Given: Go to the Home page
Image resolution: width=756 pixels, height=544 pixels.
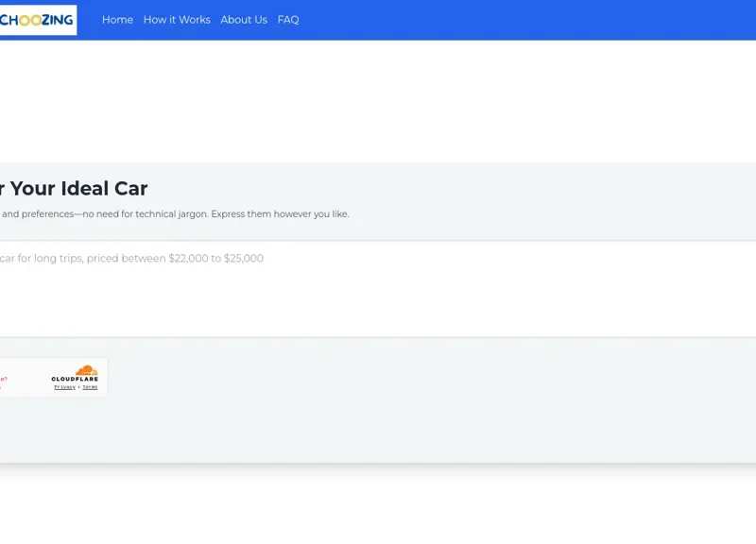Looking at the screenshot, I should point(117,20).
